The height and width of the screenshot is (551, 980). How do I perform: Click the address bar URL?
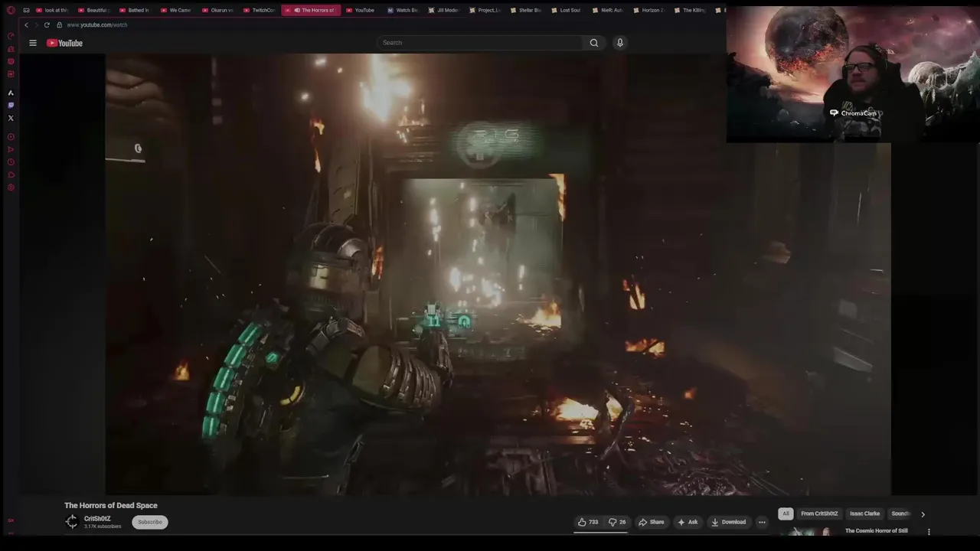click(x=97, y=24)
